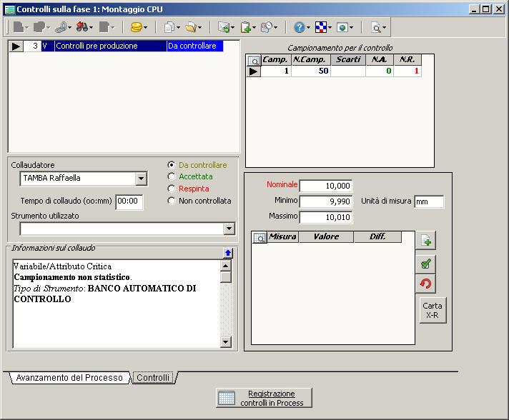509x420 pixels.
Task: Choose the Non controllata option
Action: tap(171, 201)
